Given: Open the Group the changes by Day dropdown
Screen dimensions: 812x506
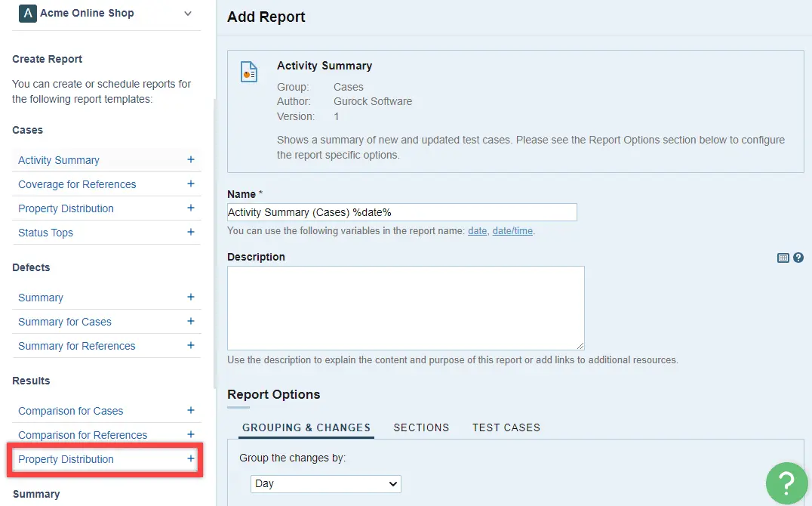Looking at the screenshot, I should (326, 483).
